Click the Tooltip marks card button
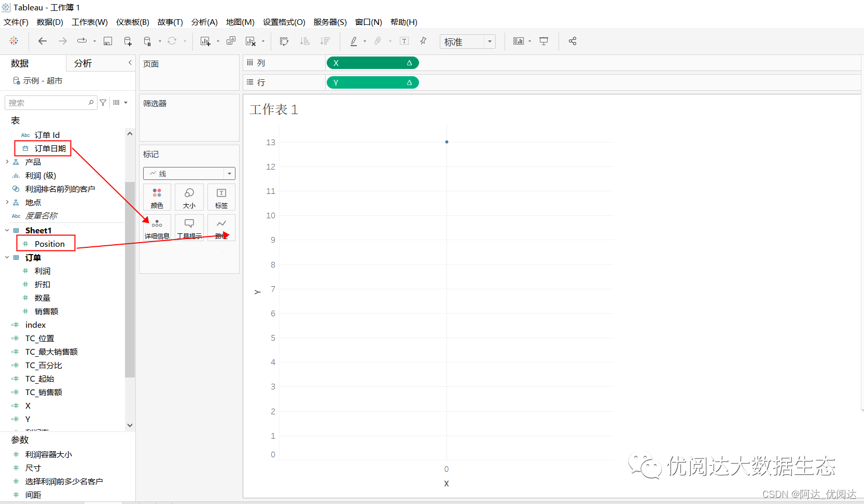Viewport: 864px width, 504px height. click(189, 228)
